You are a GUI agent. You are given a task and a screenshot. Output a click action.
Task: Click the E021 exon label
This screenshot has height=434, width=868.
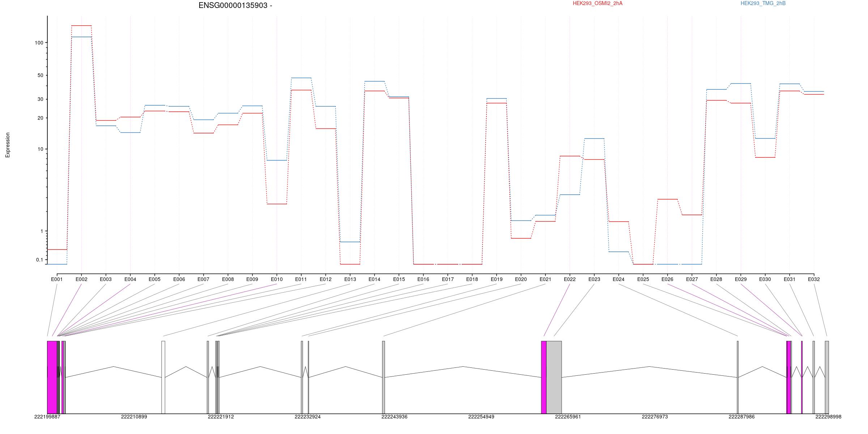click(x=545, y=279)
